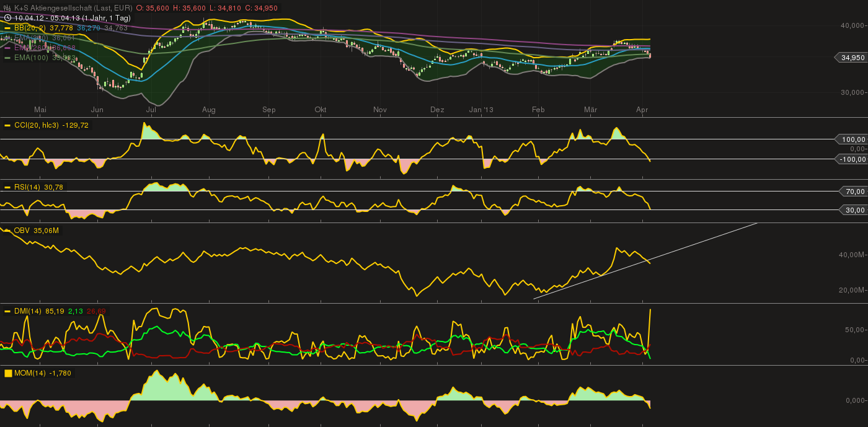Click the clock icon beside the date range
Image resolution: width=868 pixels, height=427 pixels.
click(x=7, y=18)
